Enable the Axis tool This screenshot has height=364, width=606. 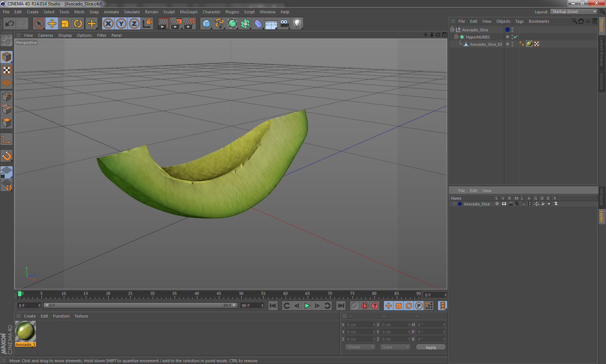pos(6,139)
